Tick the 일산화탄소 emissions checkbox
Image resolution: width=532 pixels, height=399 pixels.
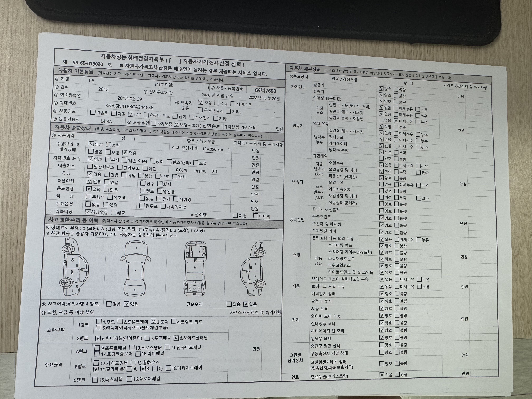(x=90, y=166)
